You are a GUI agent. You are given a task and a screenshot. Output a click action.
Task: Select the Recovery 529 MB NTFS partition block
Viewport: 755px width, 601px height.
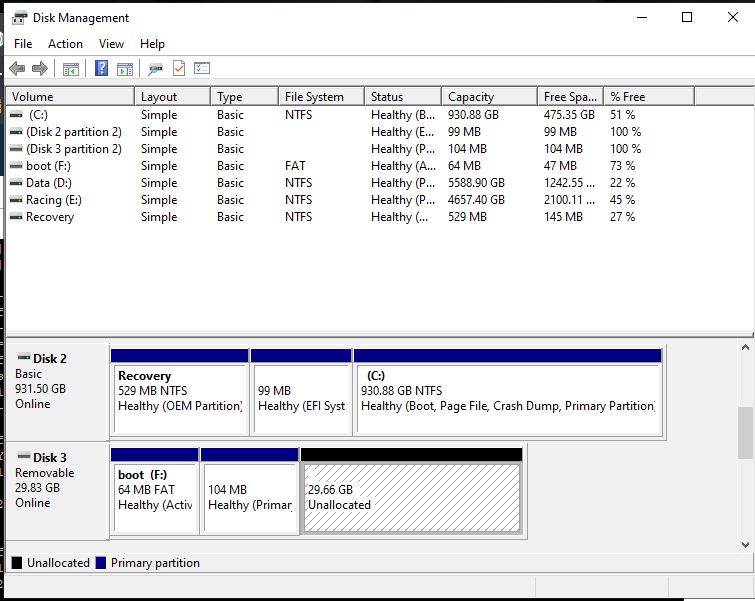click(180, 392)
